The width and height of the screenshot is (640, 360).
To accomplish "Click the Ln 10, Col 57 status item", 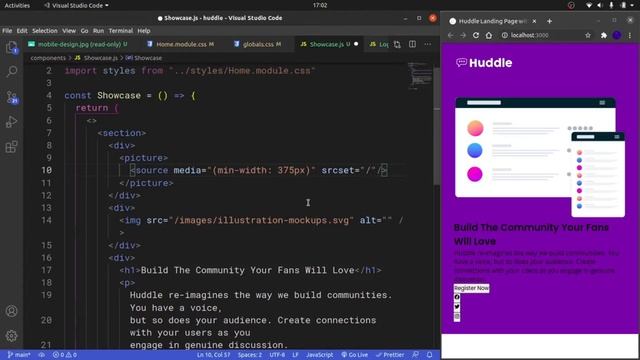I will 213,355.
